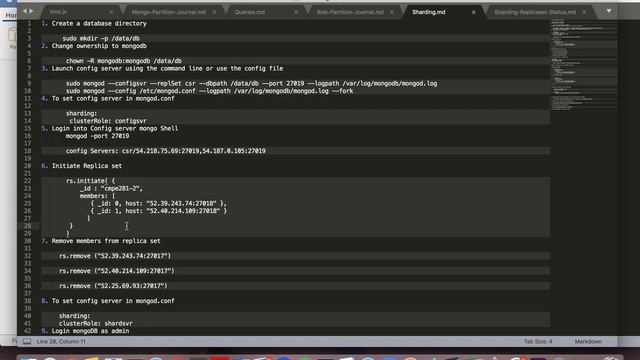
Task: Click the '5. Login into Config server mongo Shell' line
Action: (x=109, y=128)
